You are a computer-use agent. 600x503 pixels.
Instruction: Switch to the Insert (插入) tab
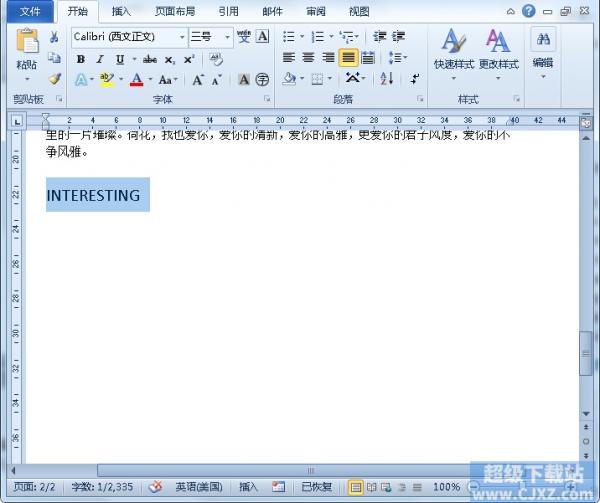tap(121, 11)
